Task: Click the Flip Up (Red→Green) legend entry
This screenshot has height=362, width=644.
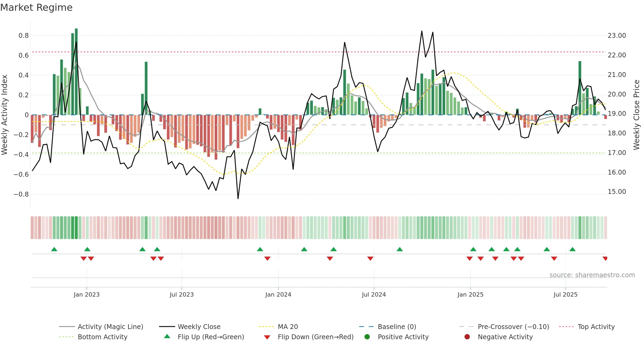Action: pos(204,337)
